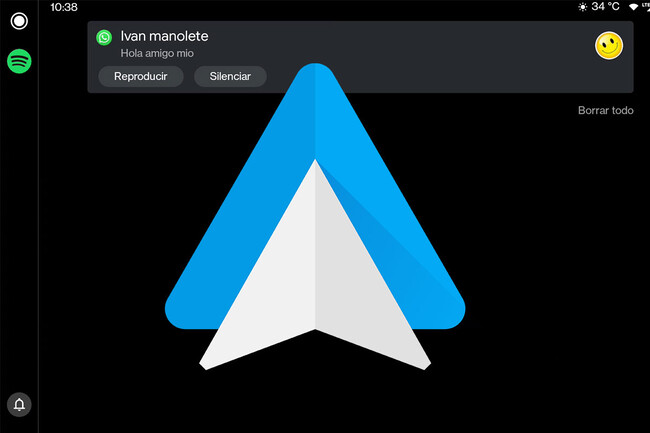Tap the WhatsApp icon in notification

click(104, 37)
